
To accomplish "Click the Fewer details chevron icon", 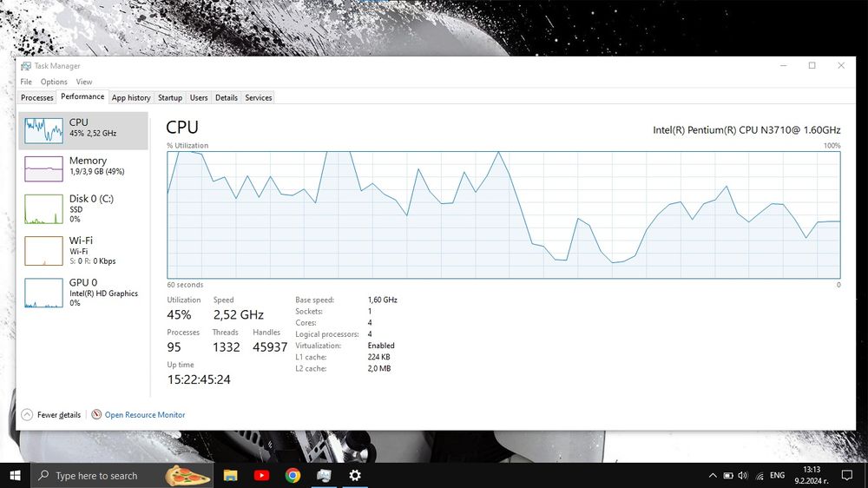I will pyautogui.click(x=27, y=414).
